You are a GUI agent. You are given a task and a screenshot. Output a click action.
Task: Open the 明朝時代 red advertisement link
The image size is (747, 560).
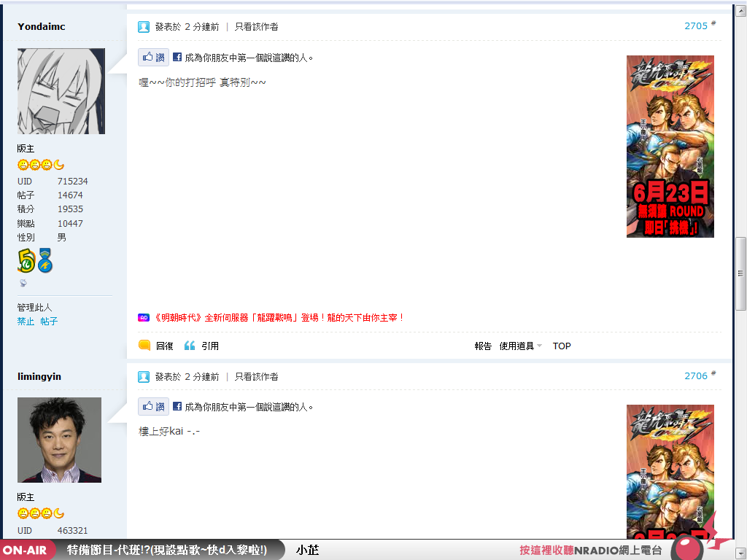279,318
